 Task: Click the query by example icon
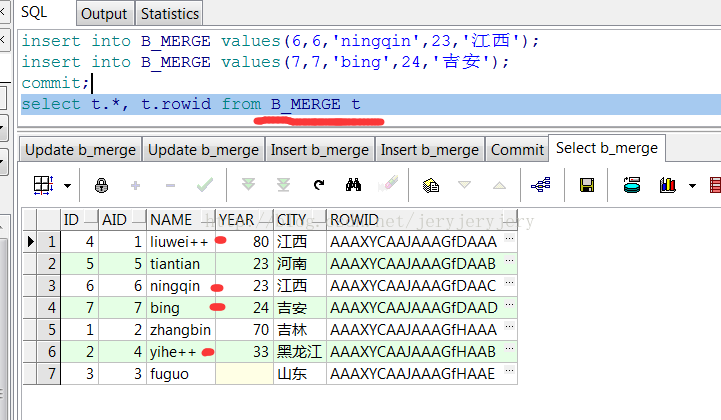(x=430, y=185)
